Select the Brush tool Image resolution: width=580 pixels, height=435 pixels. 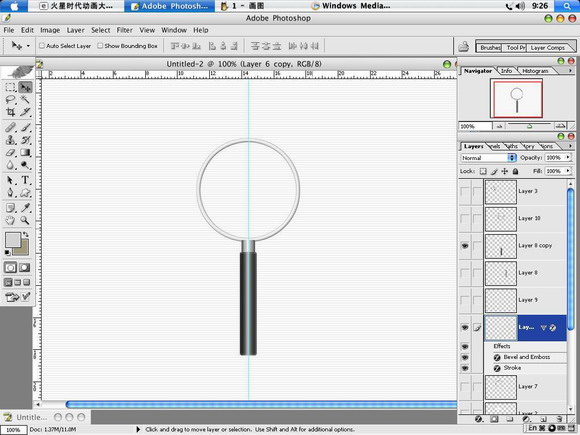pos(25,128)
